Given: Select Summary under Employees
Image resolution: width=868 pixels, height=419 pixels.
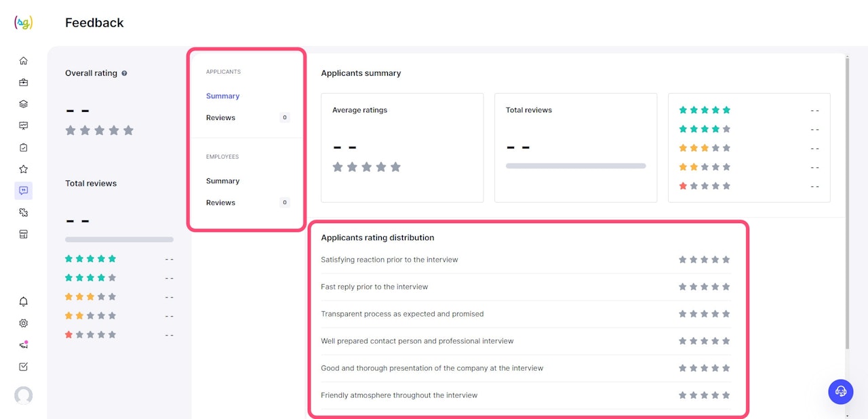Looking at the screenshot, I should point(223,181).
